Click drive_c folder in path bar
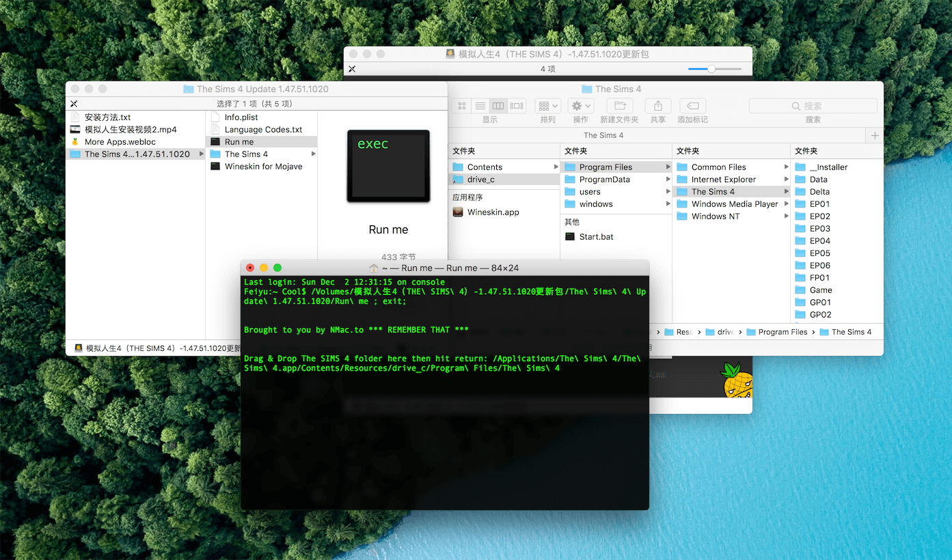Screen dimensions: 952x560 [720, 332]
